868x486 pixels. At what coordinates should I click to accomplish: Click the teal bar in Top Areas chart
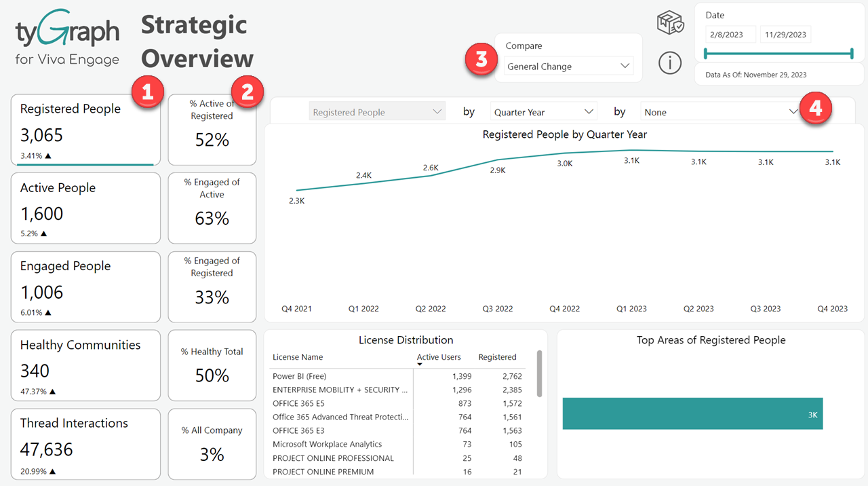tap(692, 414)
